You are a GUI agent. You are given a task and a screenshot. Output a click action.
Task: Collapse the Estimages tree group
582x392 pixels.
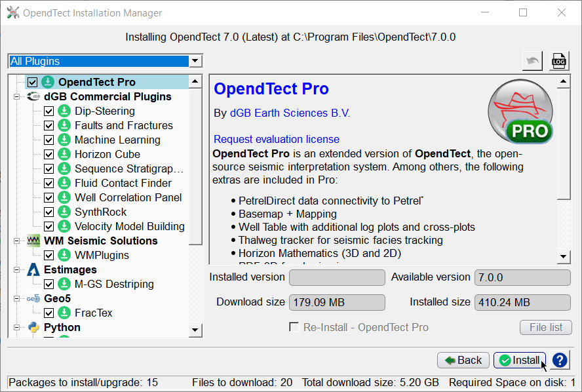pos(16,269)
